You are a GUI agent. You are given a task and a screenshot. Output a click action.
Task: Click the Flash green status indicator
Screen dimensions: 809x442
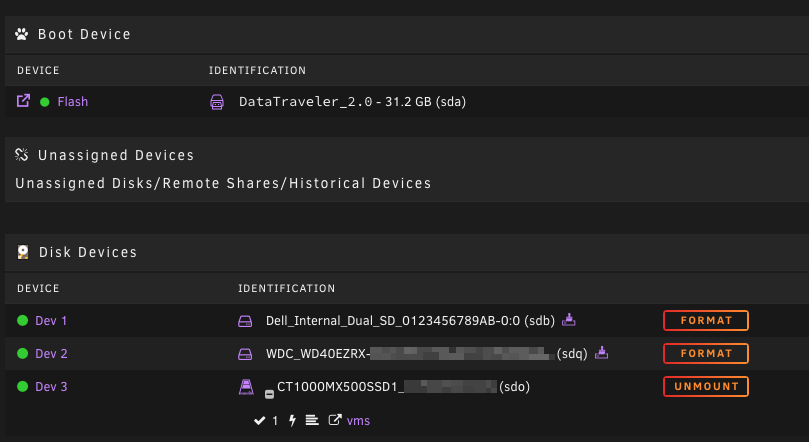click(45, 102)
